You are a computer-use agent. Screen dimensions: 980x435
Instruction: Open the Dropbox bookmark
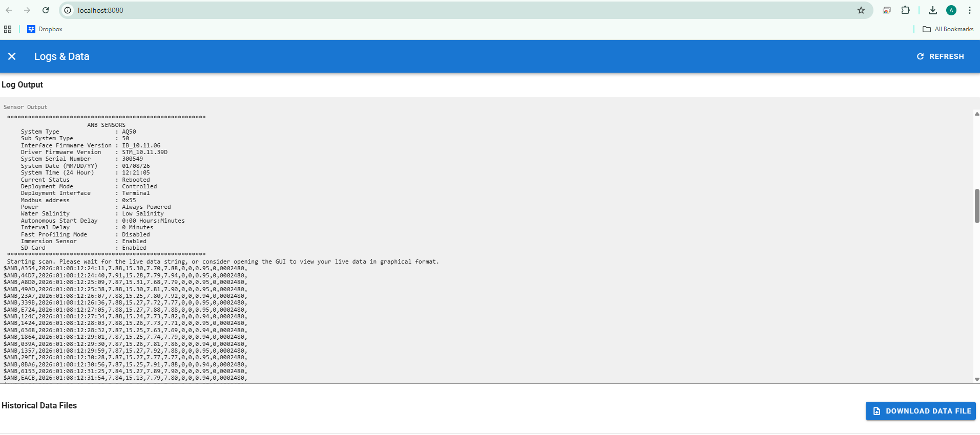pos(45,29)
